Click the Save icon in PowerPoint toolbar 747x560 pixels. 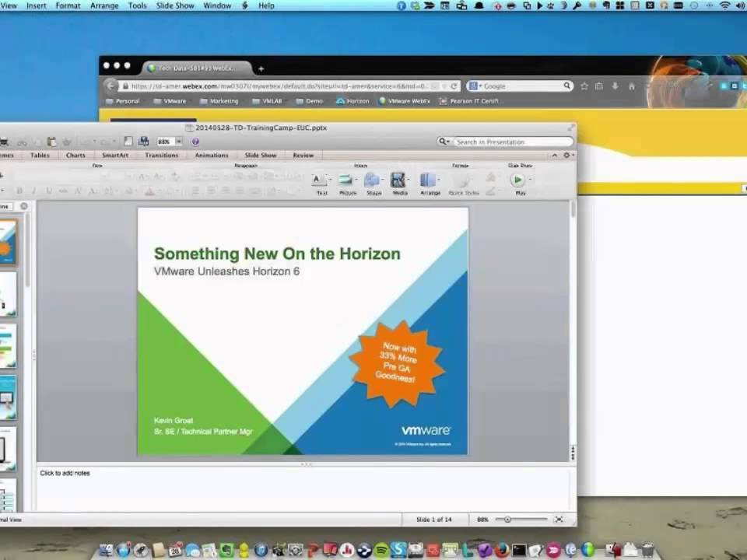point(143,142)
